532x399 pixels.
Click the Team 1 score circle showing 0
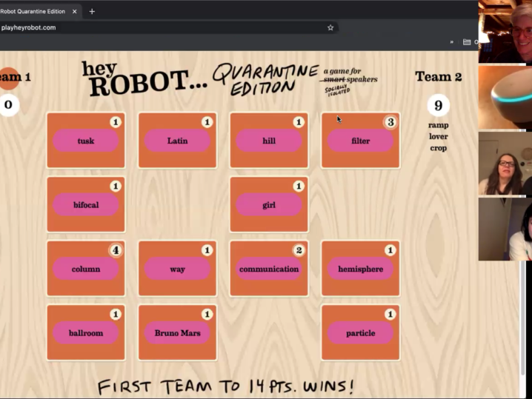(x=8, y=105)
